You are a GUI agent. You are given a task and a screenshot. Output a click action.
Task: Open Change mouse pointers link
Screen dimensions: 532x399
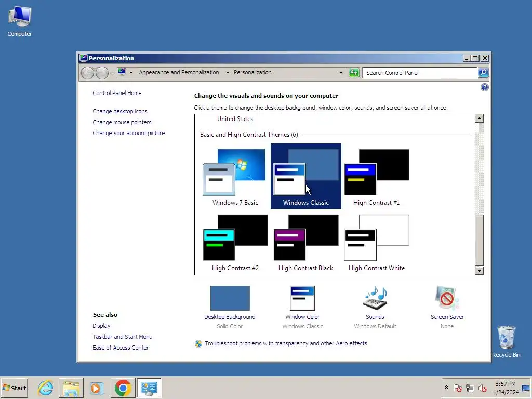(x=122, y=122)
